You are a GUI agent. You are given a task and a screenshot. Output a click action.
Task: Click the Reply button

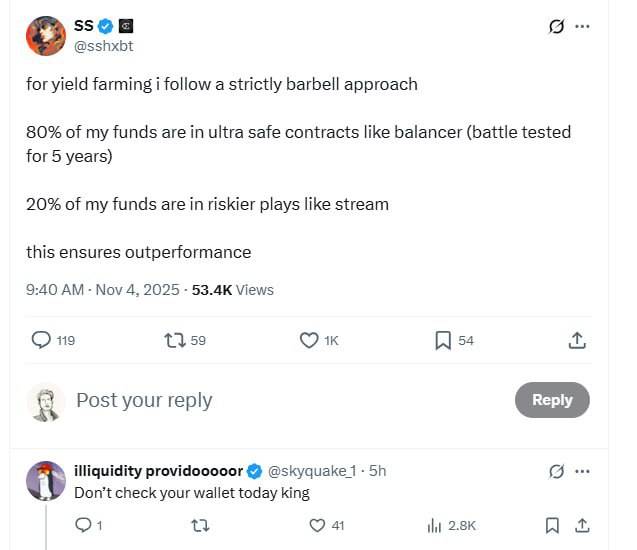(552, 400)
